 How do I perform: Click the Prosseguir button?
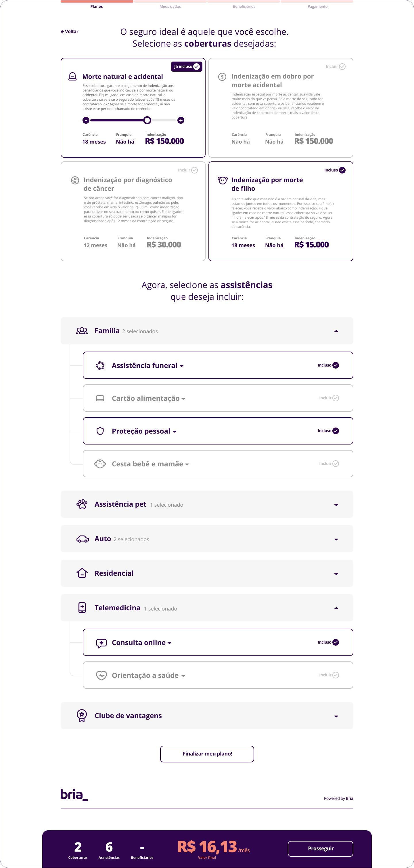pyautogui.click(x=321, y=848)
